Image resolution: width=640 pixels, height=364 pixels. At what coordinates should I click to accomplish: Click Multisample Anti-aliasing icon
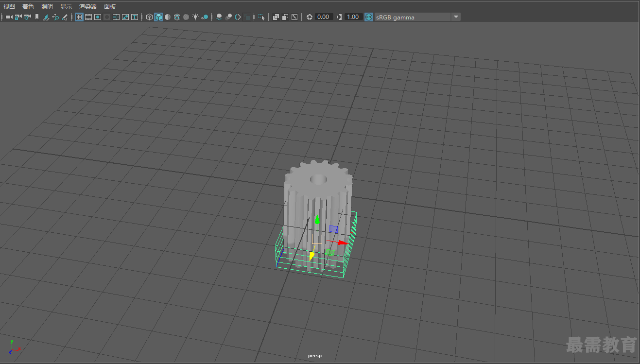coord(238,17)
